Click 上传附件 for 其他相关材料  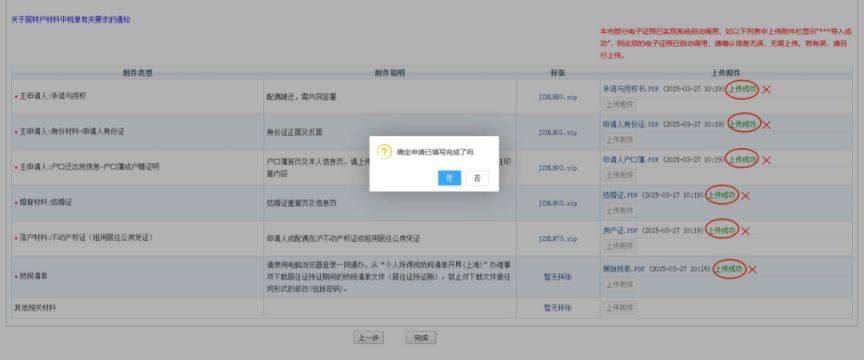[x=620, y=308]
